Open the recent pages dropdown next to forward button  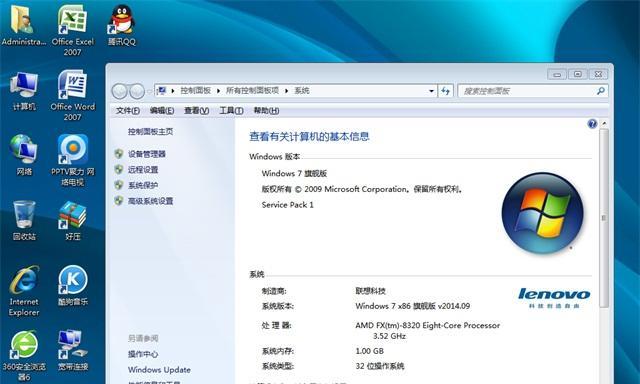pyautogui.click(x=149, y=91)
